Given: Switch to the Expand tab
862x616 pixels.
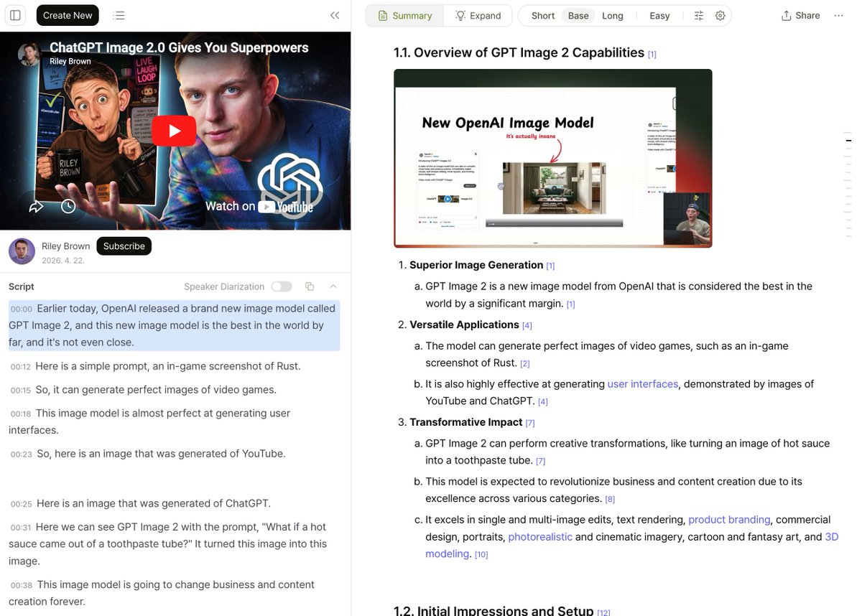Looking at the screenshot, I should 478,16.
